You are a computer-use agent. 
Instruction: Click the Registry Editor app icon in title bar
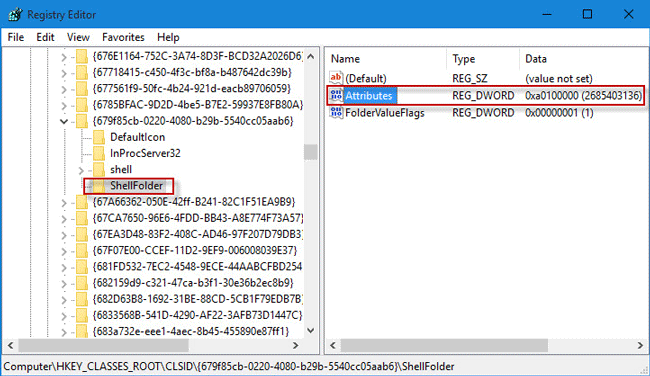click(15, 15)
